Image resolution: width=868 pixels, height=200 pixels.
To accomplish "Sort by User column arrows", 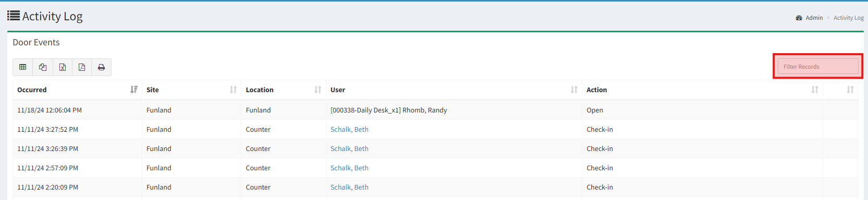I will click(574, 90).
